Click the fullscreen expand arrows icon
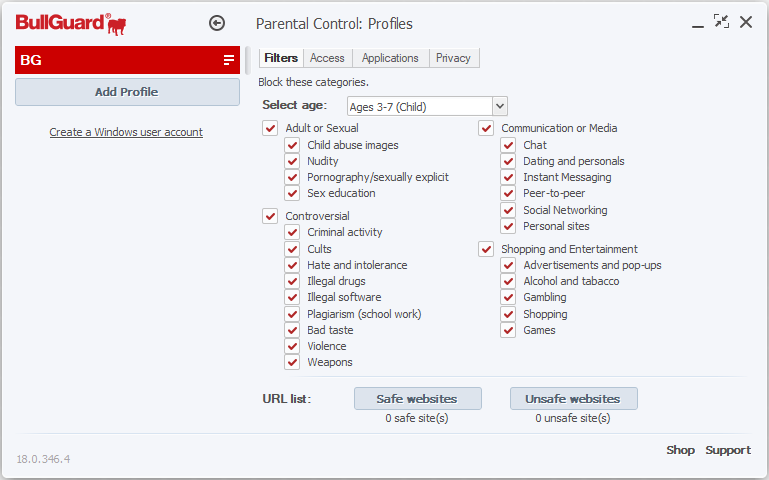The image size is (769, 480). 721,21
